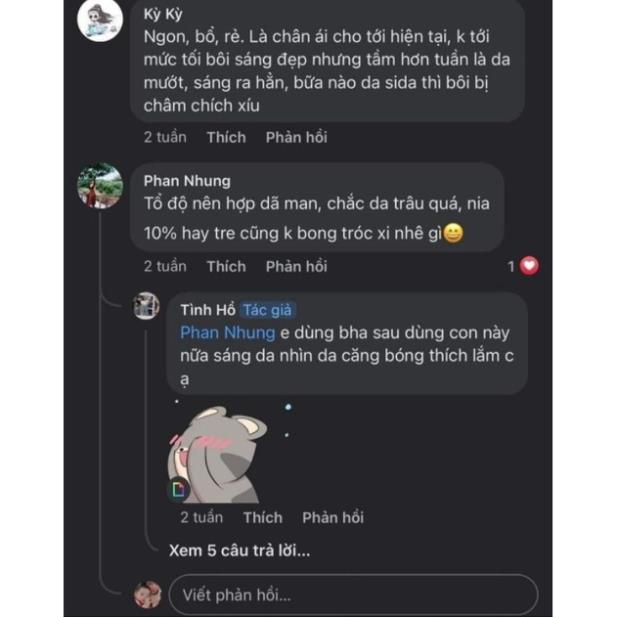Click the "2 tuần" timestamp on Kỳ Kỳ's comment
The image size is (617, 617).
tap(165, 137)
